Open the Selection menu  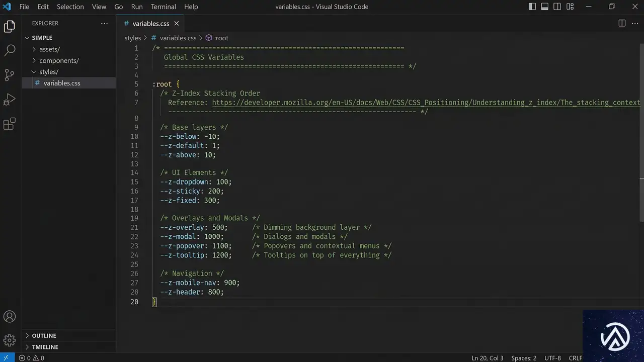(x=70, y=7)
